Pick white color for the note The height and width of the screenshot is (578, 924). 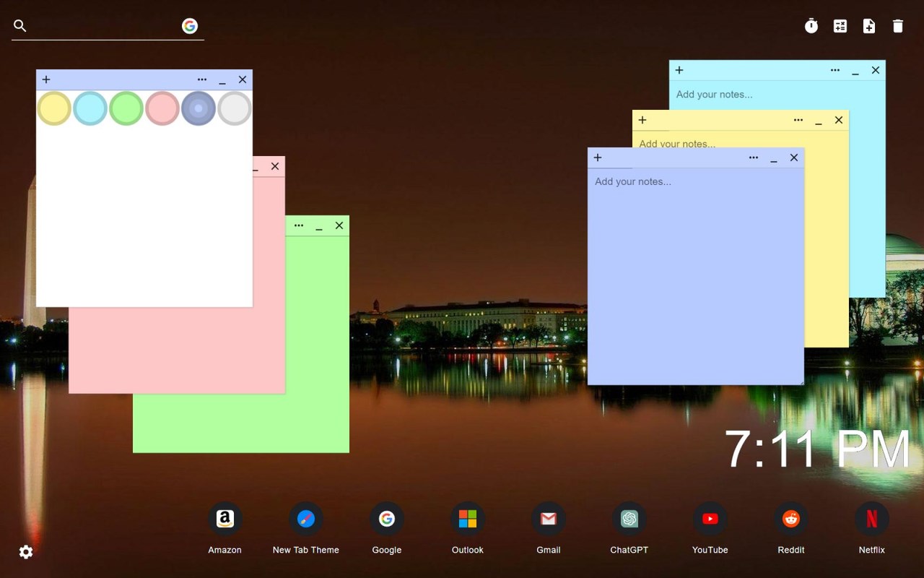[235, 108]
